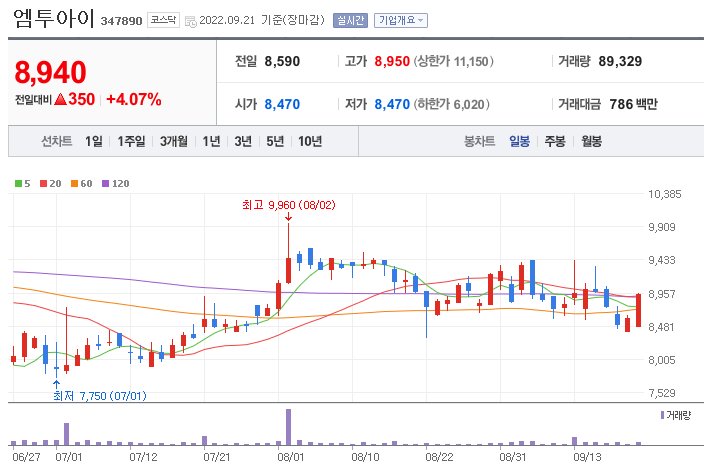Click the 07/01 volume bar spike

point(66,434)
